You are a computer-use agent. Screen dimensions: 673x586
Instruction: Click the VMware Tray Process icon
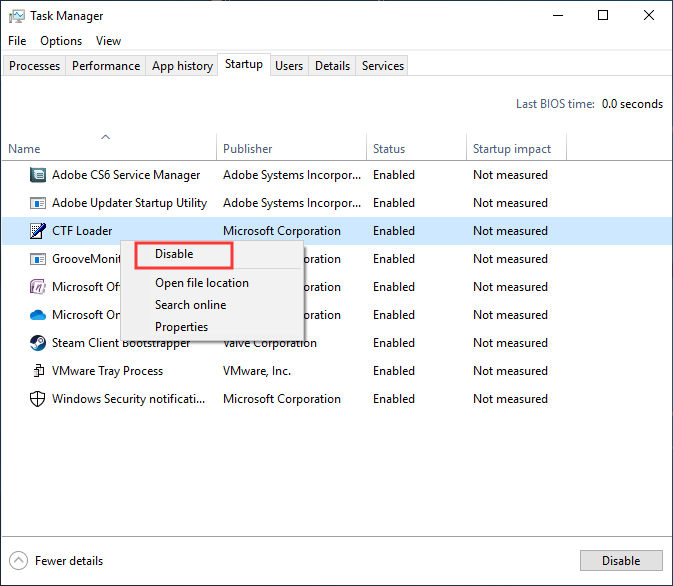[x=39, y=370]
